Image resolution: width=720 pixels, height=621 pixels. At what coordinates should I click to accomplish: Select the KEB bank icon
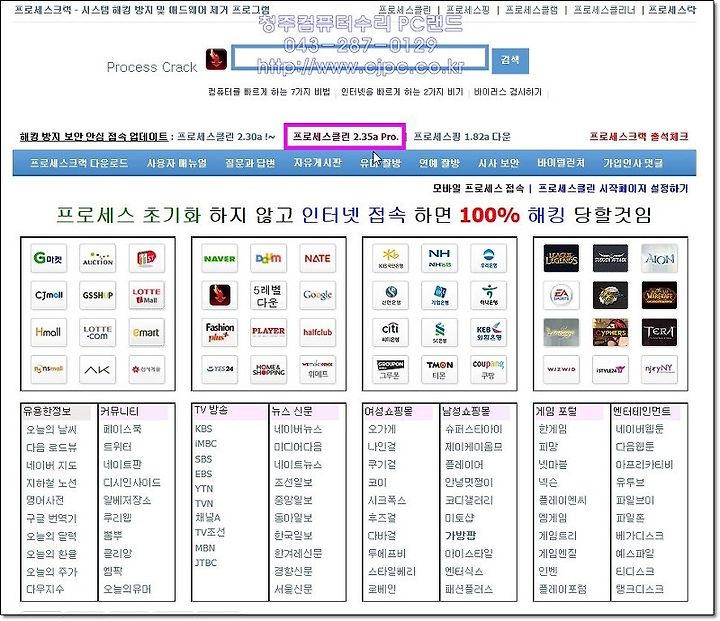[489, 332]
